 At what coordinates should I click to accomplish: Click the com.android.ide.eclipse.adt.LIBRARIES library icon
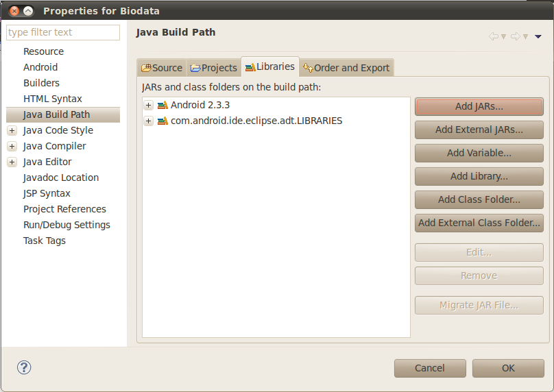[162, 121]
